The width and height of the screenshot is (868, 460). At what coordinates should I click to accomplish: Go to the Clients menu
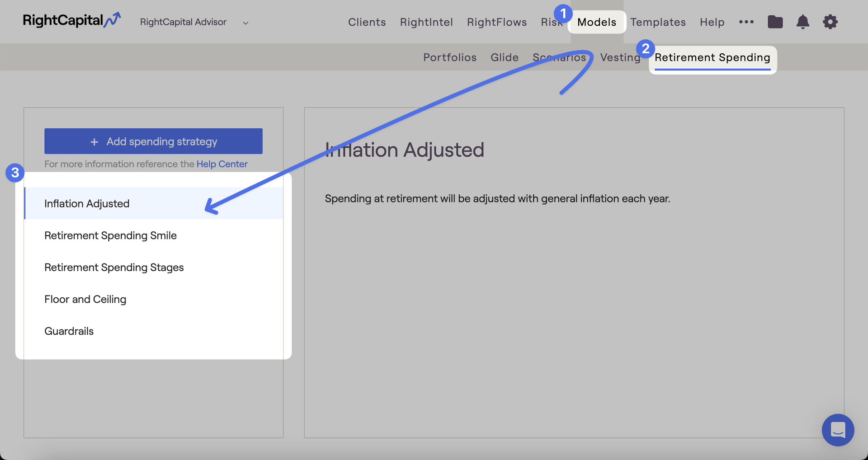[367, 22]
